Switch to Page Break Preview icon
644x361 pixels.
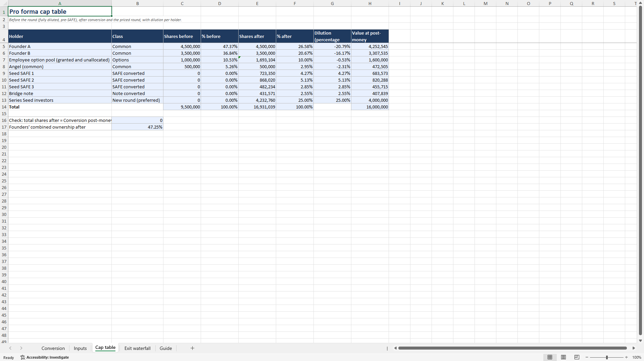(x=577, y=357)
